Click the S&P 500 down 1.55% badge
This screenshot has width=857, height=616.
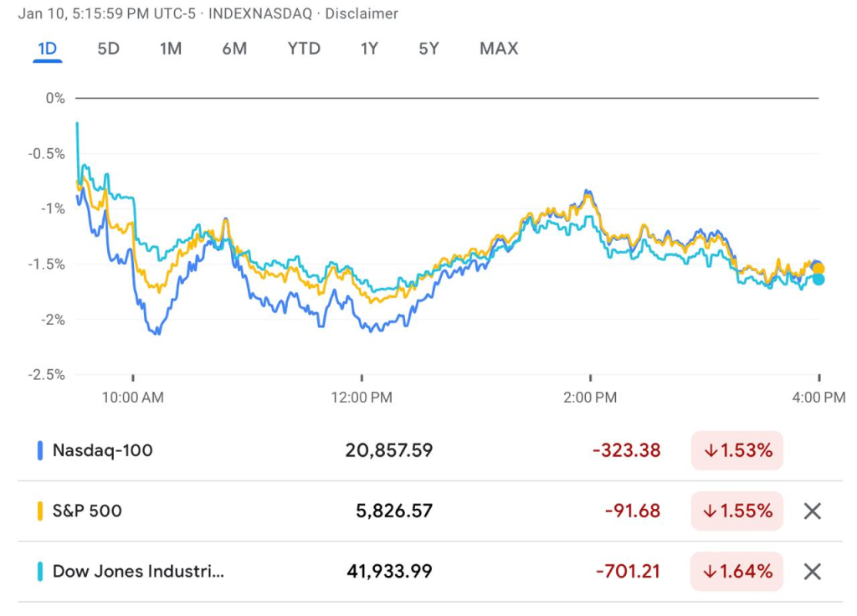736,511
